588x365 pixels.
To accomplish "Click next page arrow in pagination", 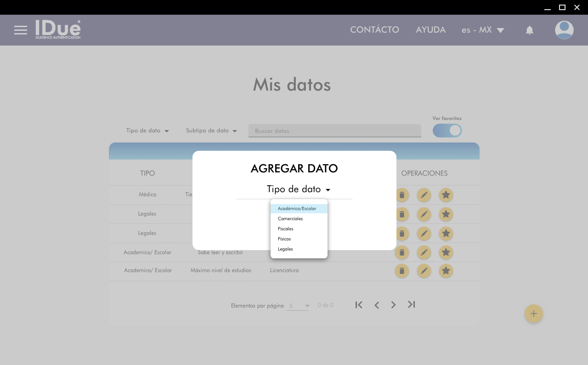I will coord(393,304).
